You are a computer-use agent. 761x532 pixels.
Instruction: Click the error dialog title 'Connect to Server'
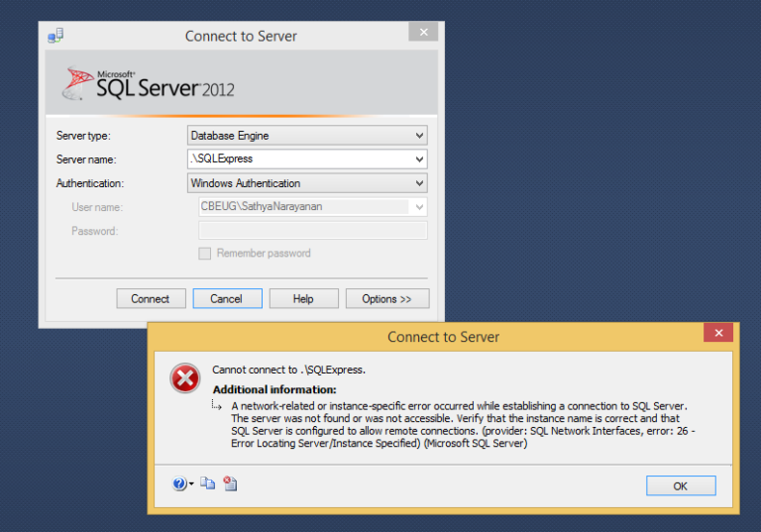[x=443, y=337]
